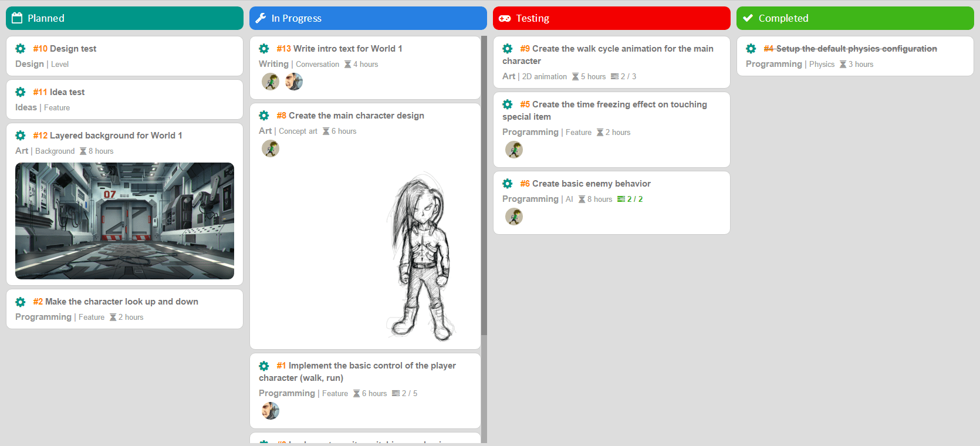The width and height of the screenshot is (980, 446).
Task: Click the gear icon on task #10 Design test
Action: click(21, 49)
